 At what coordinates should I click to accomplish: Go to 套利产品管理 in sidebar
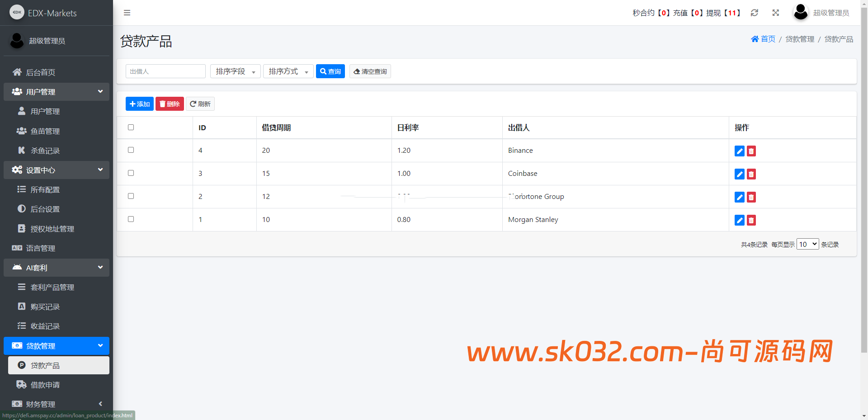click(x=52, y=287)
